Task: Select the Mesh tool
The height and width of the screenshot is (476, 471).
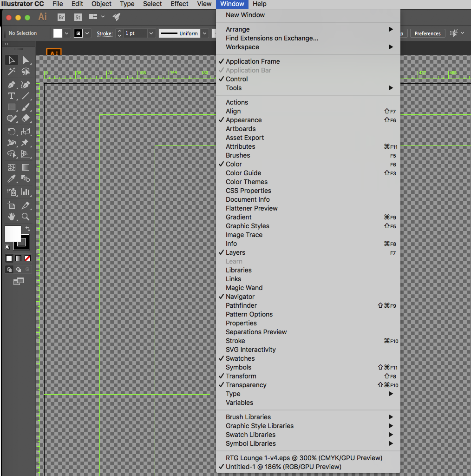Action: pyautogui.click(x=12, y=167)
